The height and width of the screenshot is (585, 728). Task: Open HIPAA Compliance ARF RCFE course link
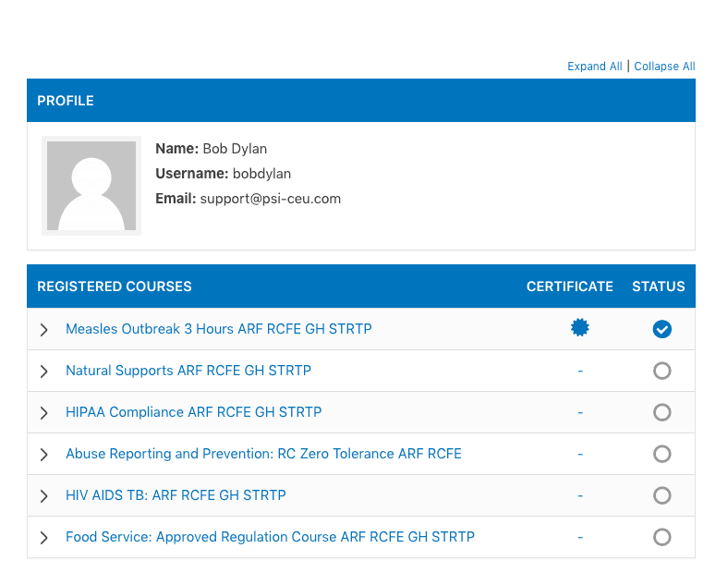(194, 412)
